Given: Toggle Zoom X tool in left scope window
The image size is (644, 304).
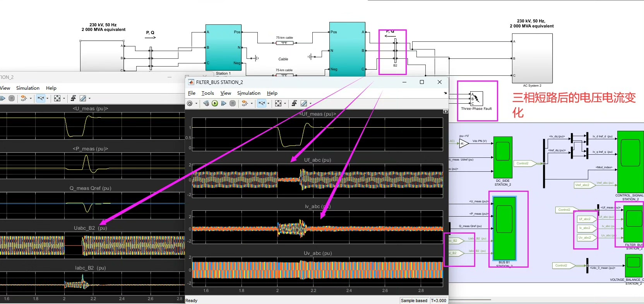Looking at the screenshot, I should 41,98.
